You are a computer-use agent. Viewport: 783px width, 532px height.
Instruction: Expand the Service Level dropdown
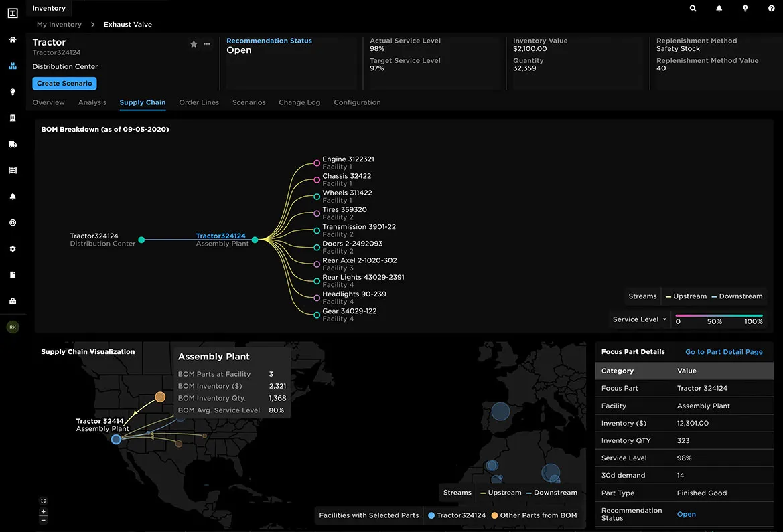point(640,319)
